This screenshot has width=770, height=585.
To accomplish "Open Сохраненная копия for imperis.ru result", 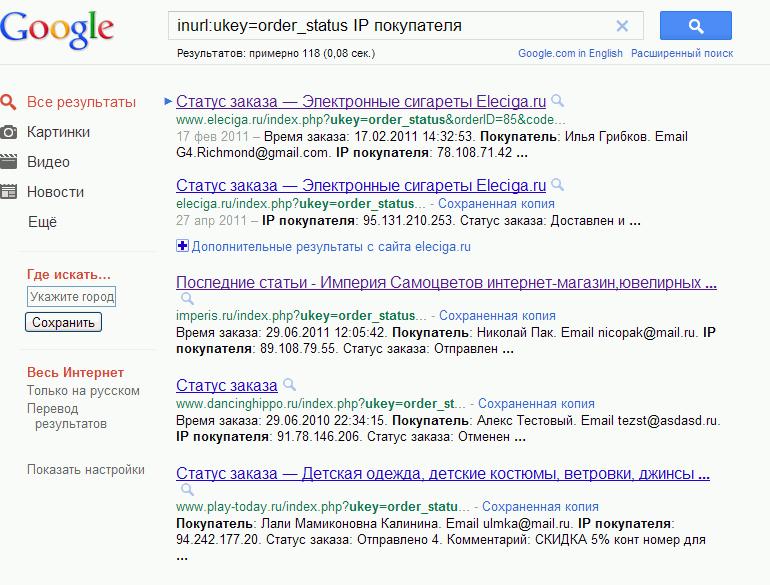I will pos(497,315).
